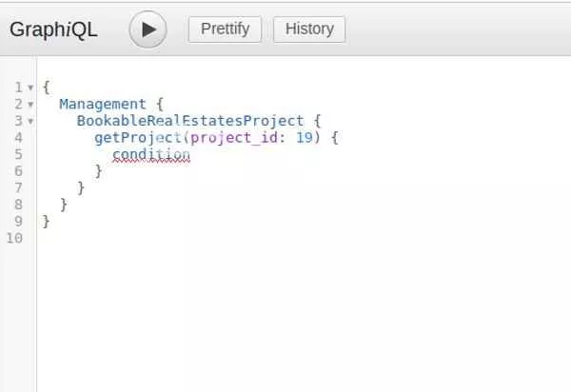Place cursor at the value 19
This screenshot has height=392, width=571.
[x=305, y=138]
